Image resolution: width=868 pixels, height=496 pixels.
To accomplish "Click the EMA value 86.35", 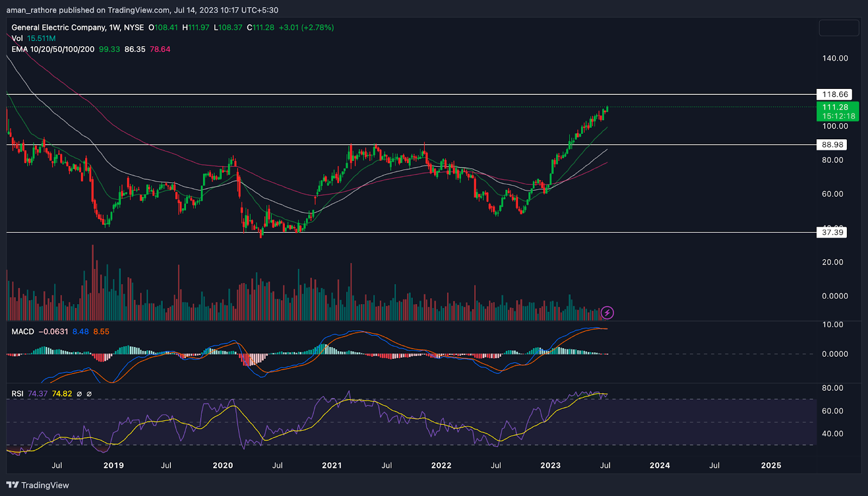I will 135,49.
